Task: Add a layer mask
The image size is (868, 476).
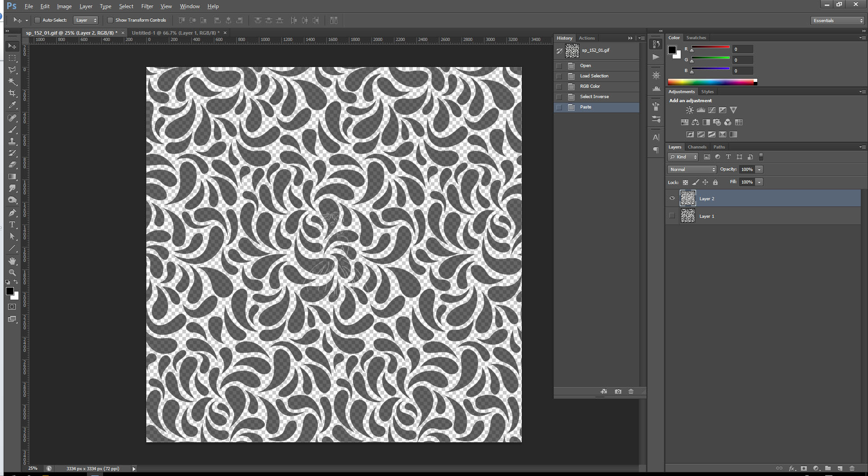Action: (804, 468)
